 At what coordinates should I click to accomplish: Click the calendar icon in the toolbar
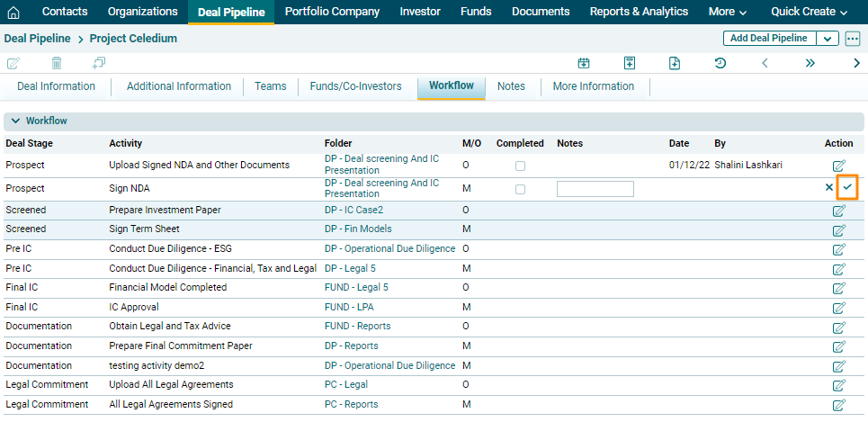(x=584, y=63)
